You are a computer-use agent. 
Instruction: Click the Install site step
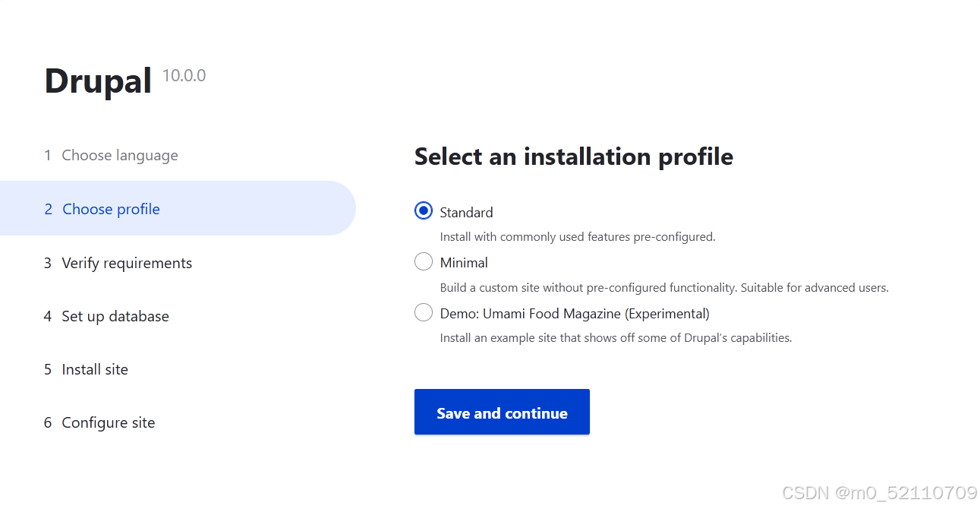(86, 369)
